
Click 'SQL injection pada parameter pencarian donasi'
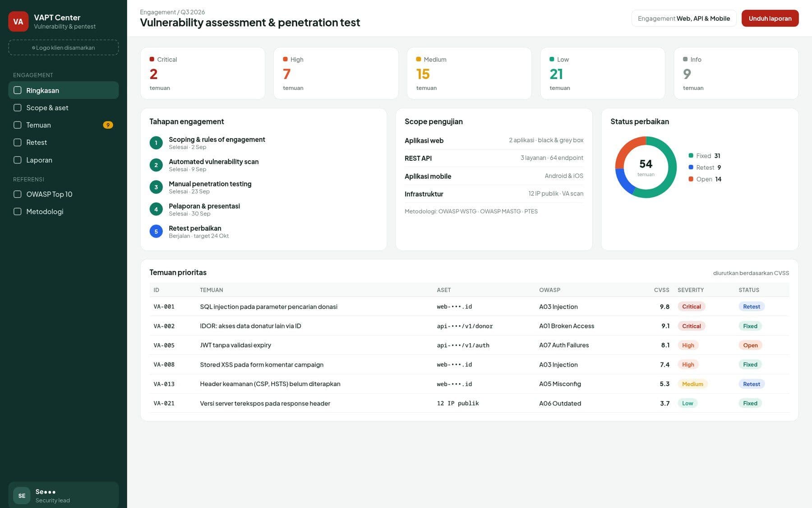coord(268,307)
